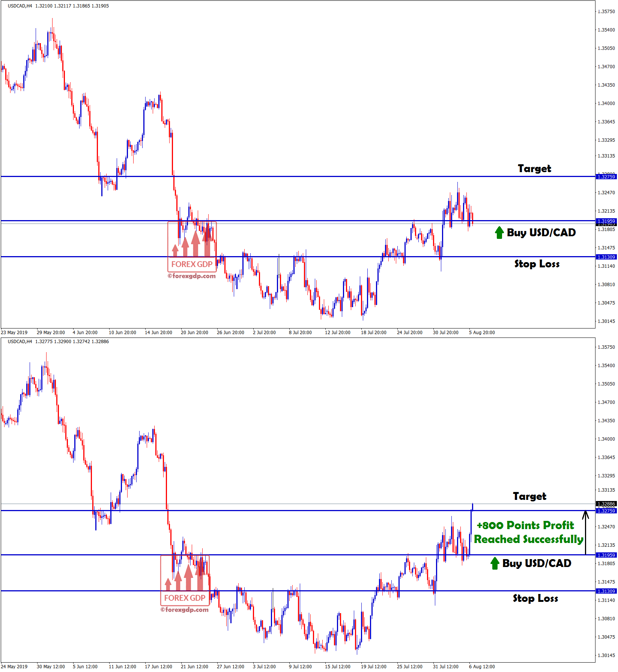Click 1.30145 on the lower chart price axis

click(606, 655)
